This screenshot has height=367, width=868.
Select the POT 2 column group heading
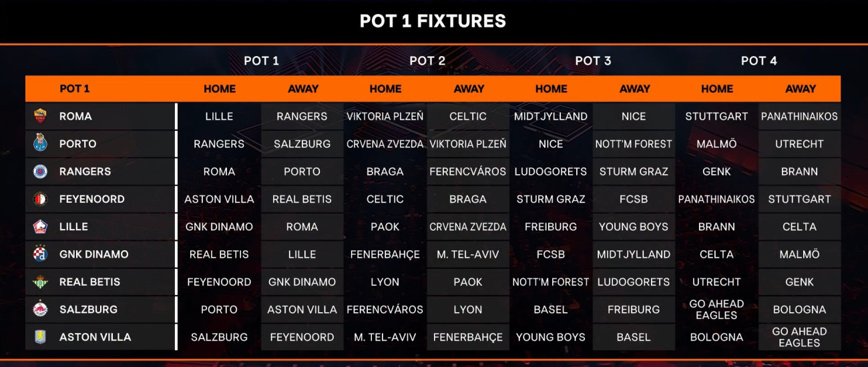tap(427, 61)
